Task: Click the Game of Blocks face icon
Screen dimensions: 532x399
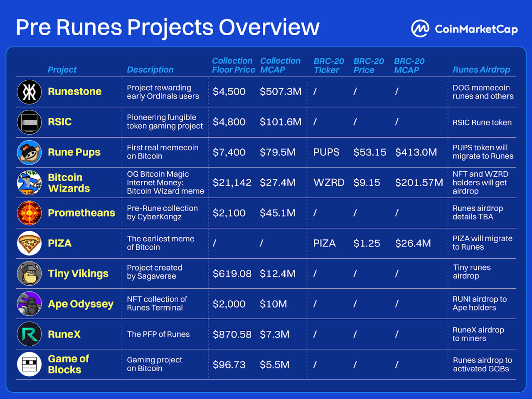Action: [29, 365]
